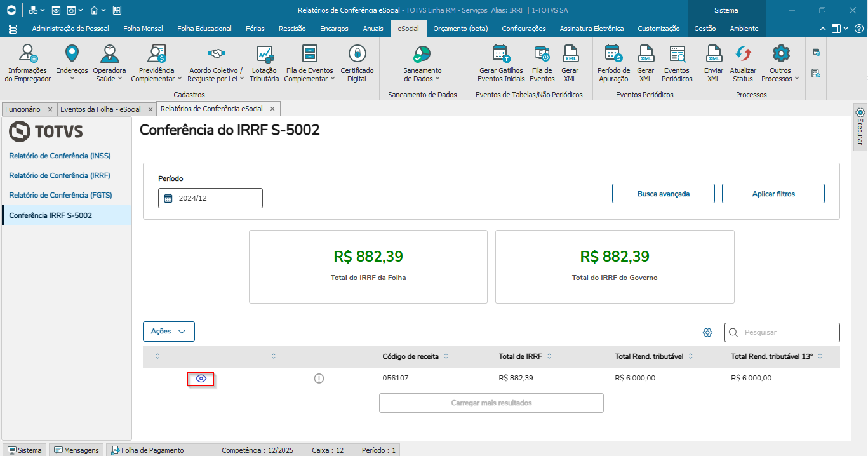
Task: Click Folha de Pagamento in status bar
Action: coord(147,450)
